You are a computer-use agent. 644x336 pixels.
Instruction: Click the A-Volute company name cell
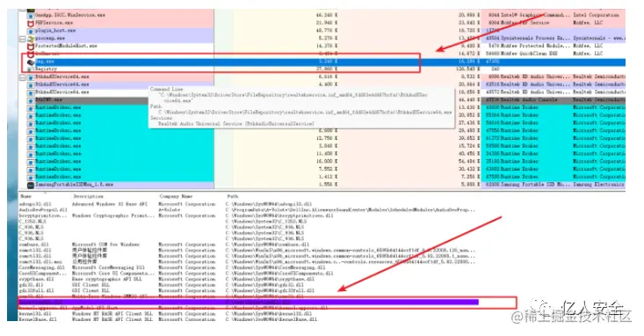[x=170, y=209]
